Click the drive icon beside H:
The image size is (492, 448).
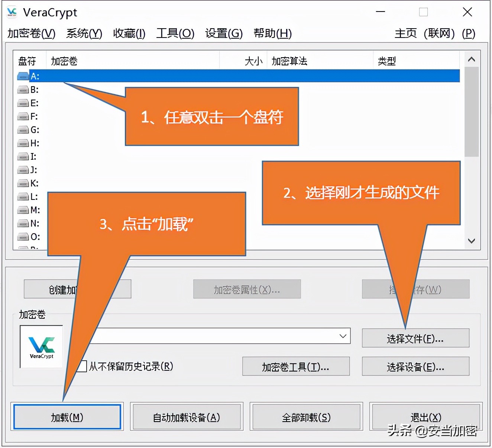23,143
